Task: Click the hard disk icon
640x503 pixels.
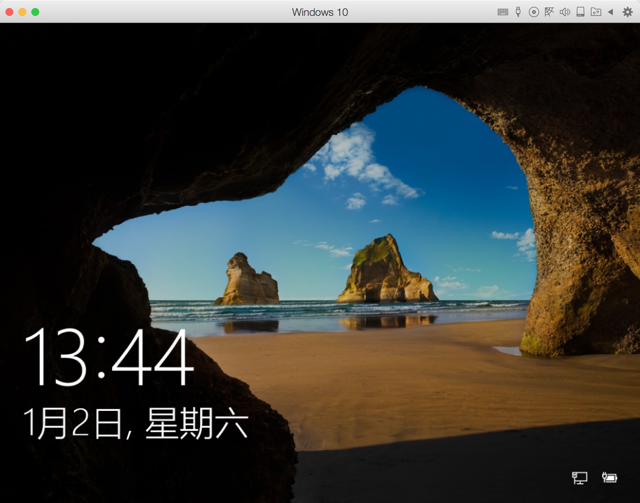Action: tap(580, 12)
